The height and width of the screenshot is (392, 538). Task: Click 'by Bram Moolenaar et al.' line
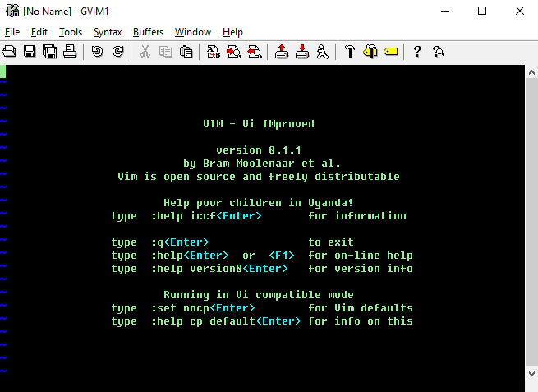(x=261, y=163)
